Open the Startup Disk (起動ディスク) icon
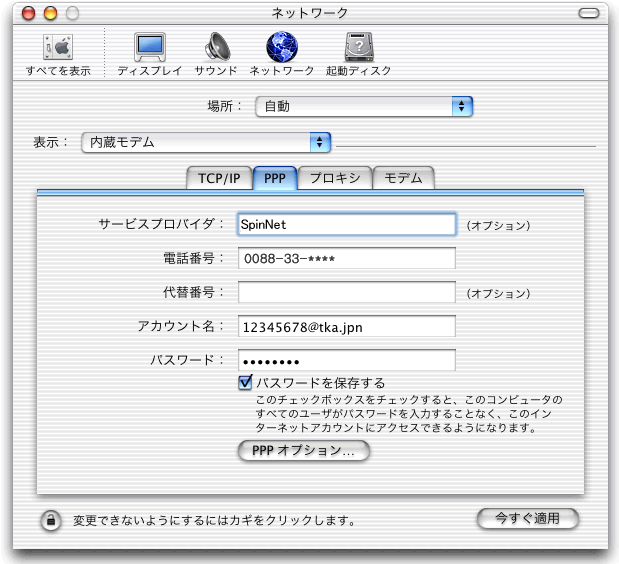This screenshot has width=619, height=564. (x=358, y=50)
